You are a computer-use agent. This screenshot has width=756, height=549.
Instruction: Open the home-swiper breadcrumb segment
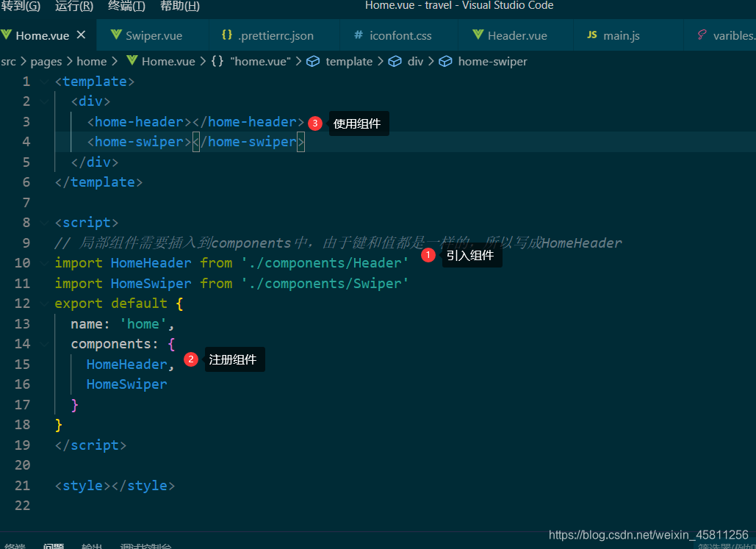click(x=492, y=62)
